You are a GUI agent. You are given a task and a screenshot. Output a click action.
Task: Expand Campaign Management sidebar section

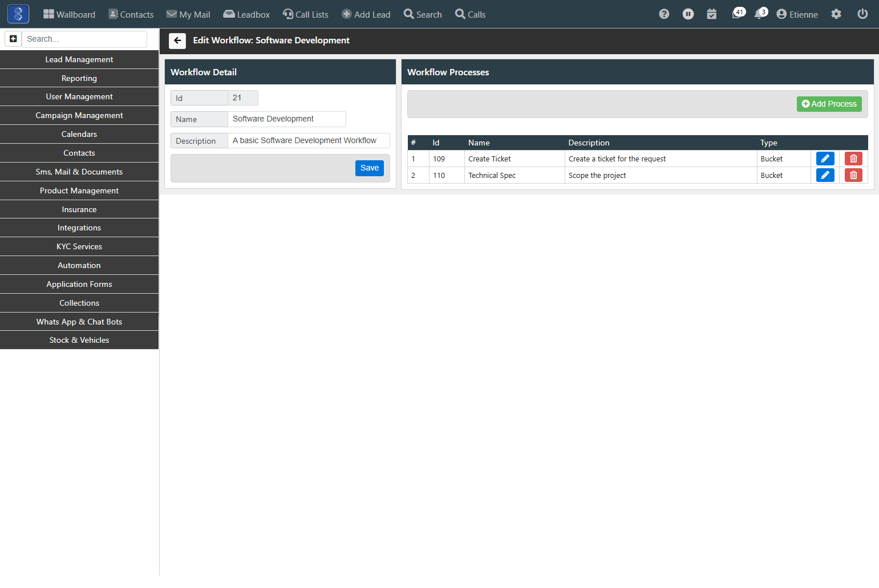point(79,115)
